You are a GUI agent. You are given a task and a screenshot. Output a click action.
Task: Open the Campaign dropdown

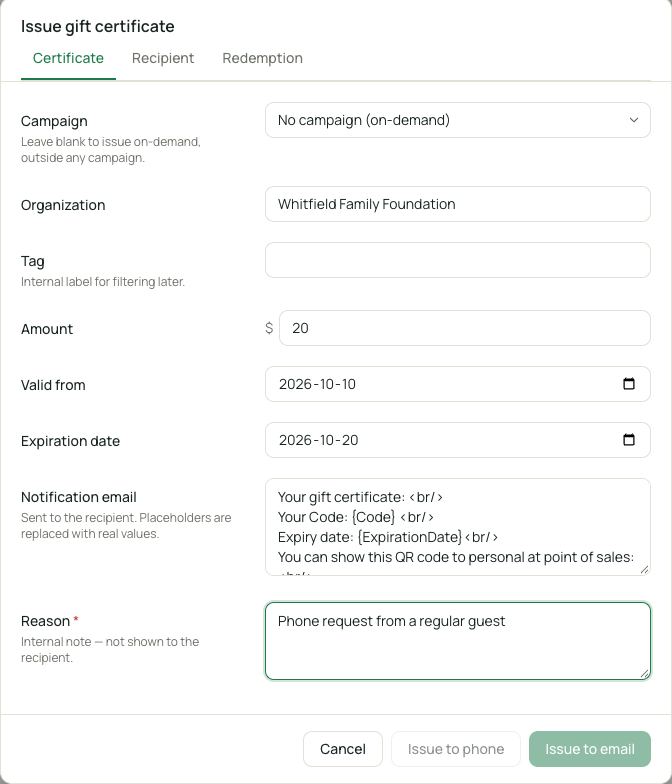point(458,120)
